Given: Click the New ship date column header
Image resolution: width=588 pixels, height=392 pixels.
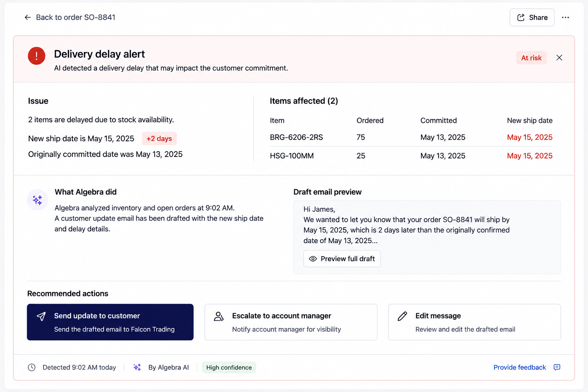Looking at the screenshot, I should pyautogui.click(x=530, y=121).
